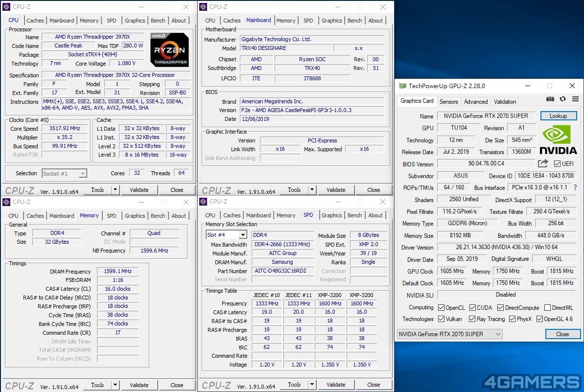Click the BIOS export share icon in GPU-Z

point(543,163)
